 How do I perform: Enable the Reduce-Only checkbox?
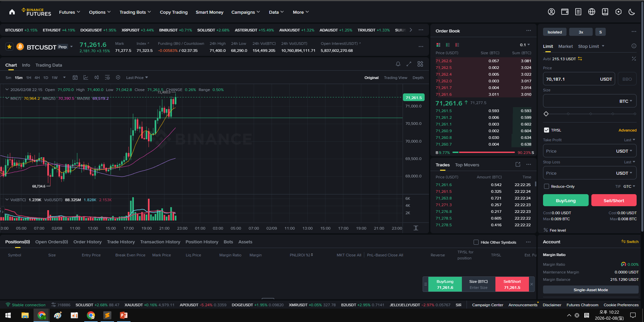tap(547, 186)
